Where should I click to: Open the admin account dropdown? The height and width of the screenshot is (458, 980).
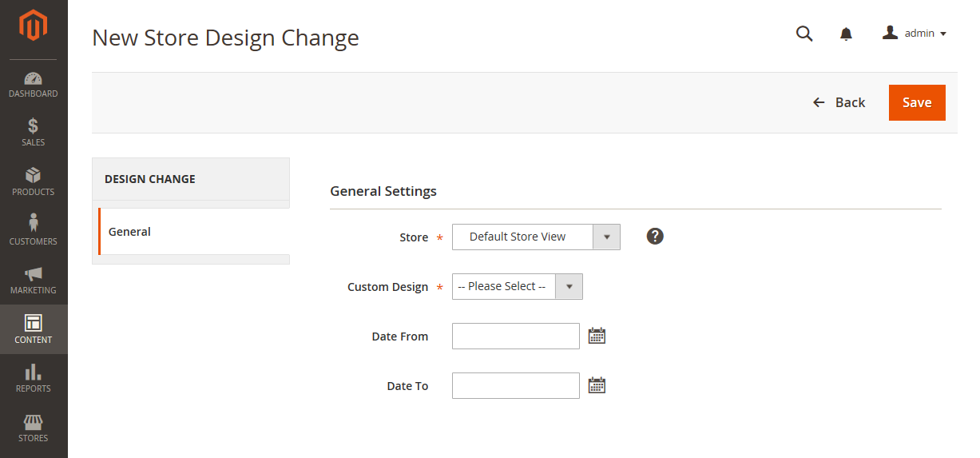click(x=914, y=34)
